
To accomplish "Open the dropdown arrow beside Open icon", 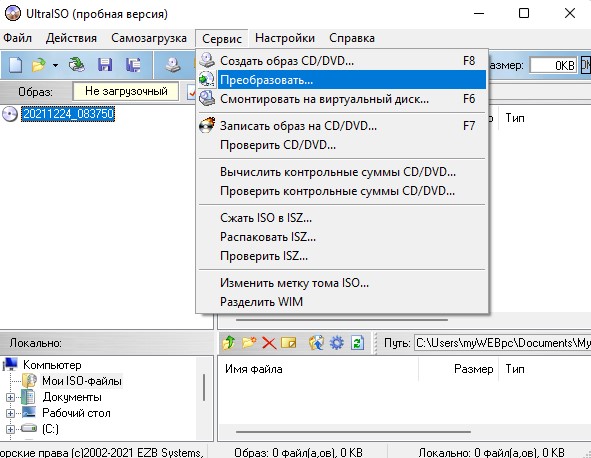I will coord(55,65).
